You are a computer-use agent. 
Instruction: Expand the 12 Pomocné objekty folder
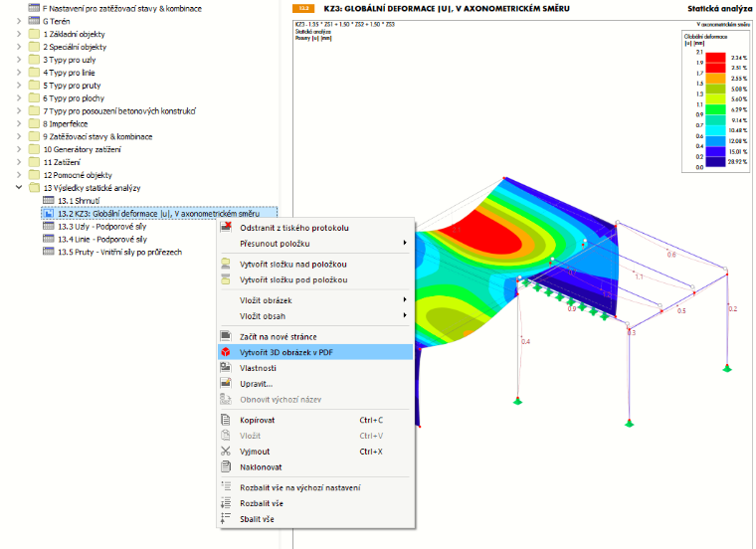pos(19,174)
